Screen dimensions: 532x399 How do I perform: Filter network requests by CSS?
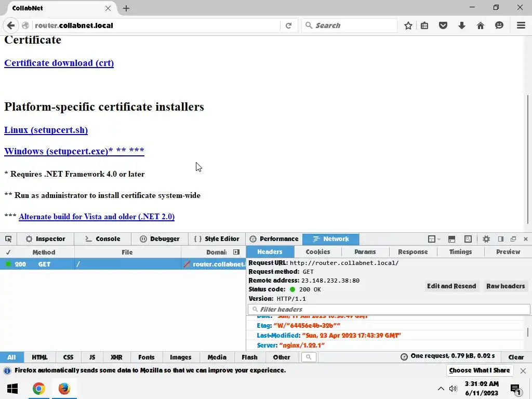(68, 357)
